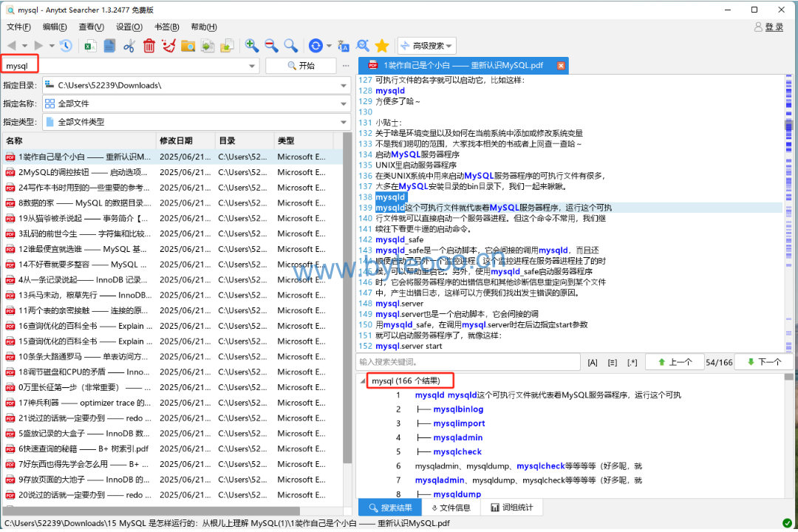Click the 上一个 previous match button
Viewport: 798px width, 532px height.
tap(675, 362)
